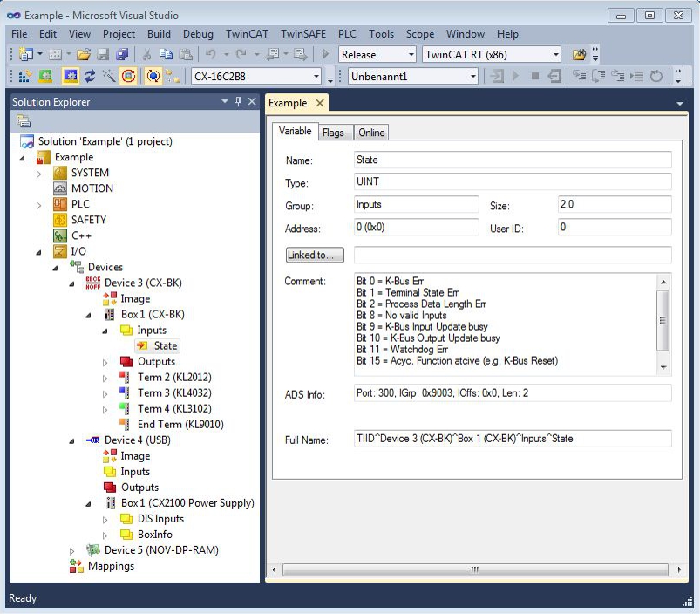
Task: Select Term 3 (KL4032) in tree
Action: [x=174, y=393]
